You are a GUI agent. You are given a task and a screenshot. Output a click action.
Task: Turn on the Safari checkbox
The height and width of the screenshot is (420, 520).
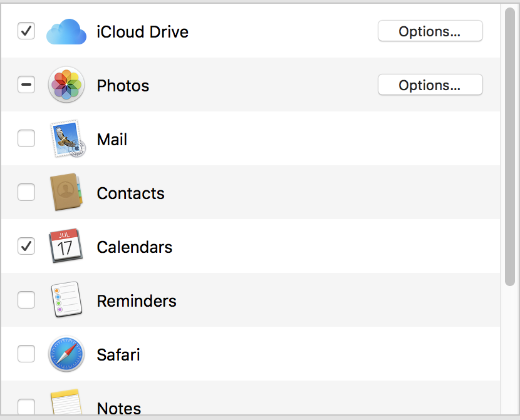pos(26,354)
